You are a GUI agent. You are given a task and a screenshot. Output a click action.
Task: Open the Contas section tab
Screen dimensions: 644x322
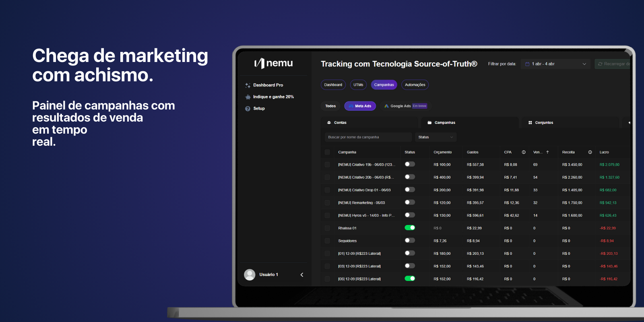[369, 123]
